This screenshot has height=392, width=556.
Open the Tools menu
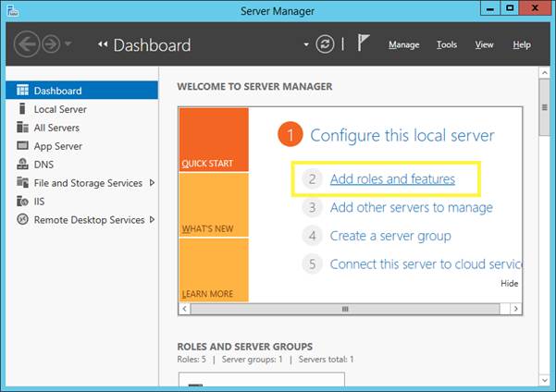(x=447, y=44)
